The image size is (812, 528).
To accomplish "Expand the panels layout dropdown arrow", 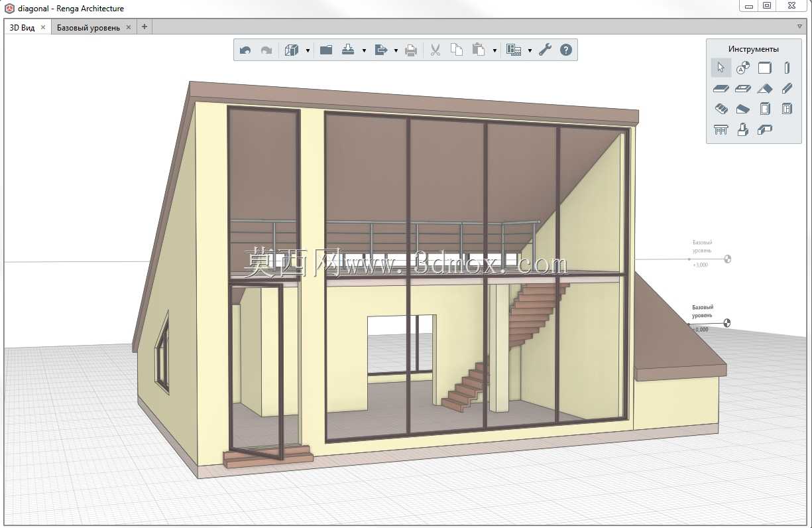I will (530, 50).
